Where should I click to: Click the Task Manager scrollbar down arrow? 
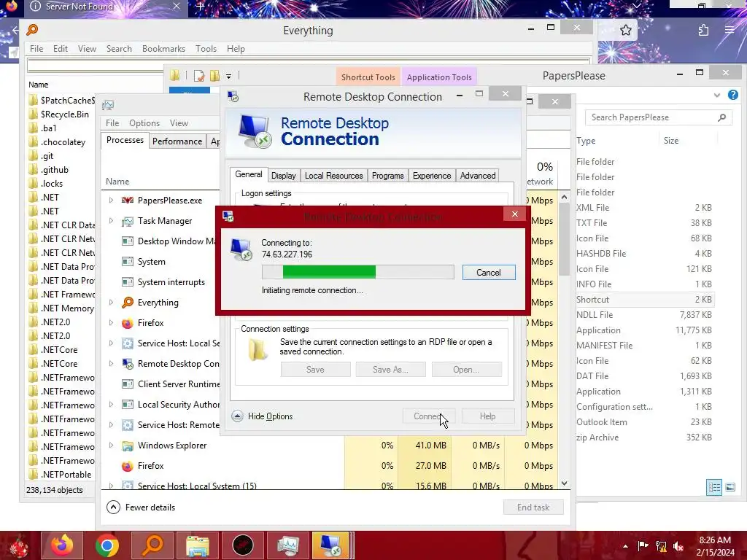pos(564,483)
